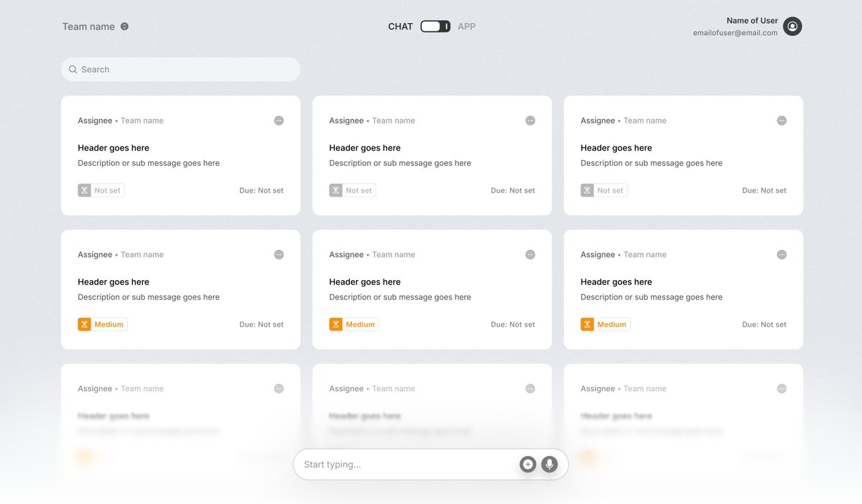Open more options on left-column Medium card

(x=279, y=255)
